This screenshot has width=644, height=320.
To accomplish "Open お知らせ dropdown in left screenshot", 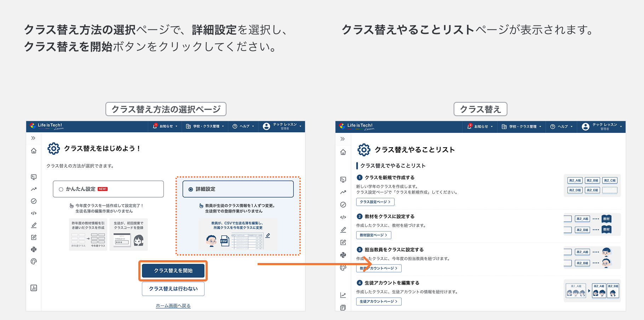I will tap(165, 126).
